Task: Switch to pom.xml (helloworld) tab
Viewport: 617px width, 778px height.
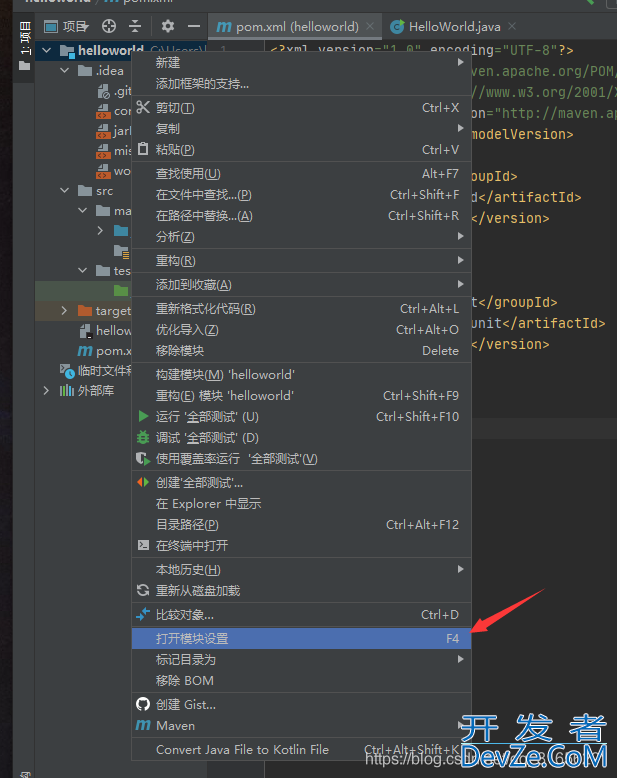Action: 297,27
